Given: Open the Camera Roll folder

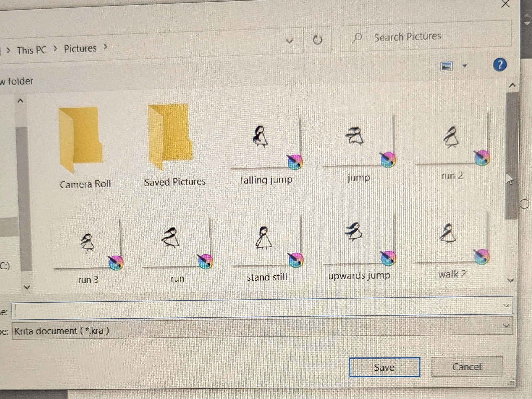Looking at the screenshot, I should 81,141.
